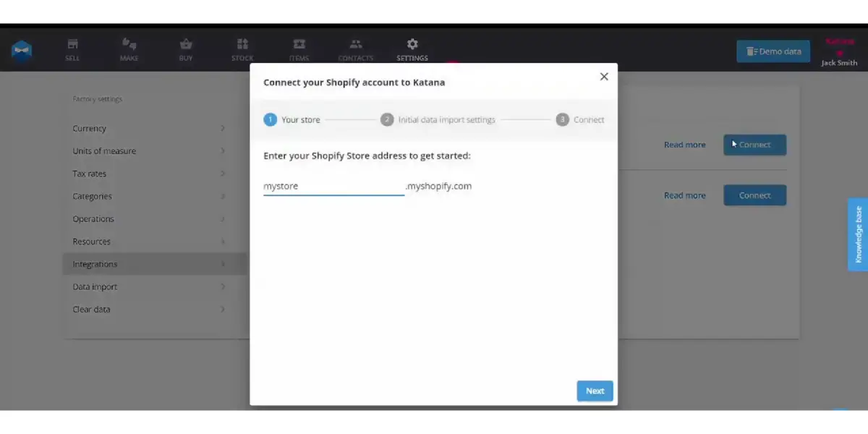The height and width of the screenshot is (434, 868).
Task: Open the Knowledge base side tab
Action: point(858,234)
